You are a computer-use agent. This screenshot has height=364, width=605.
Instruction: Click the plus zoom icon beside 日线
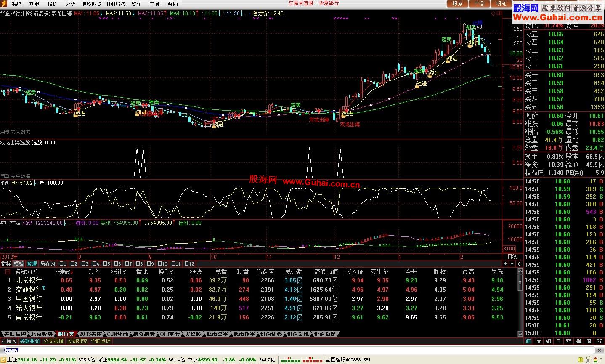506,264
